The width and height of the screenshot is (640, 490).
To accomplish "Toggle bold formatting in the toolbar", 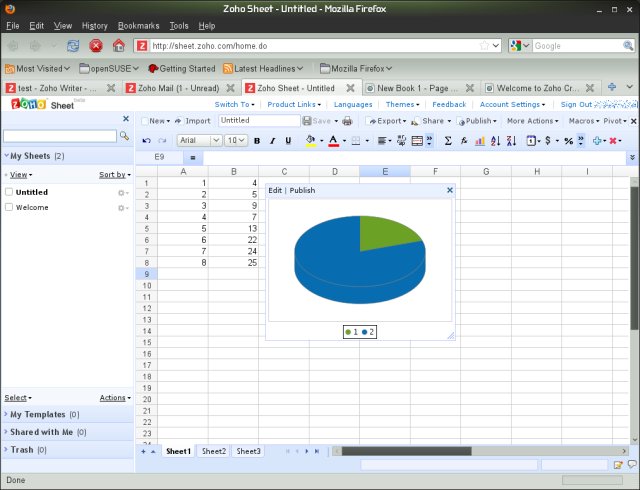I will click(x=257, y=141).
